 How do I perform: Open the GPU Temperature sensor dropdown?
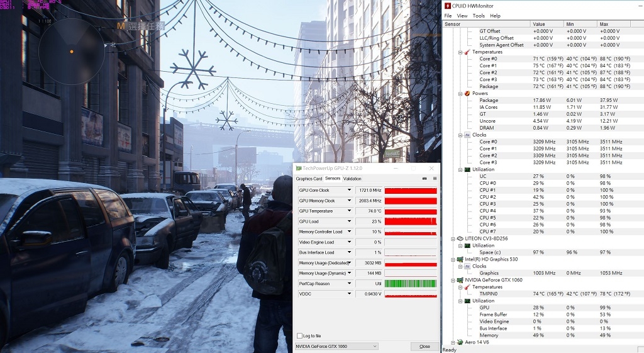coord(349,211)
